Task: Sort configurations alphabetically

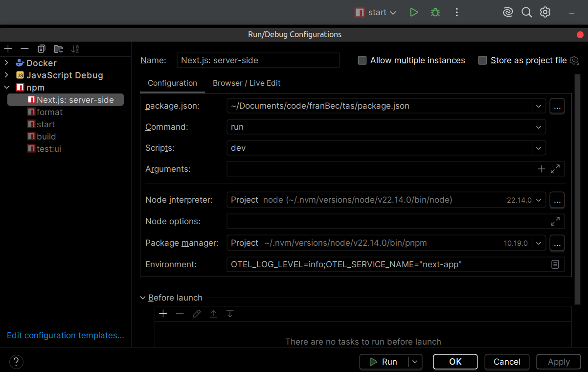Action: [x=75, y=48]
